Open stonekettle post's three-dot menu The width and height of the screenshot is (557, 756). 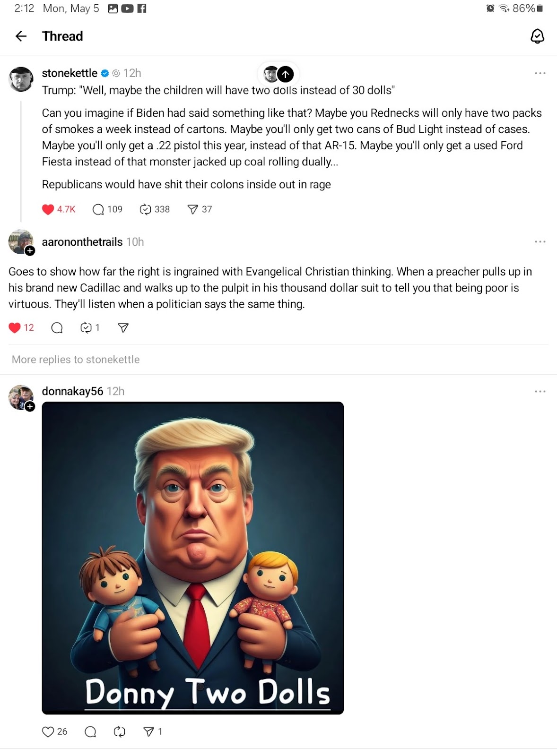coord(540,73)
